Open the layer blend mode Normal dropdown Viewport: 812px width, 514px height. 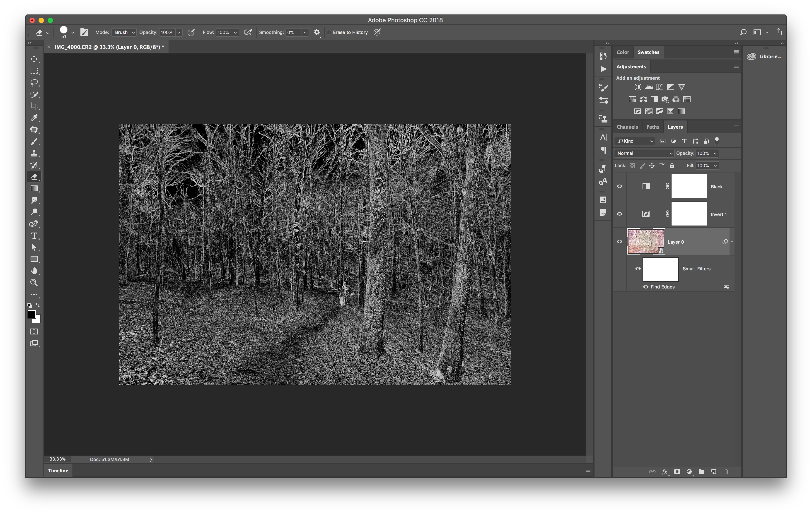click(644, 153)
